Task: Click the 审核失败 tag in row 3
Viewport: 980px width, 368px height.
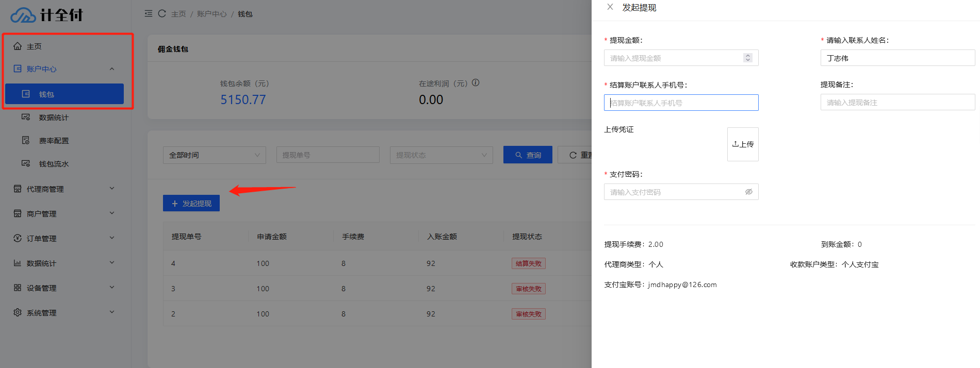Action: pyautogui.click(x=529, y=289)
